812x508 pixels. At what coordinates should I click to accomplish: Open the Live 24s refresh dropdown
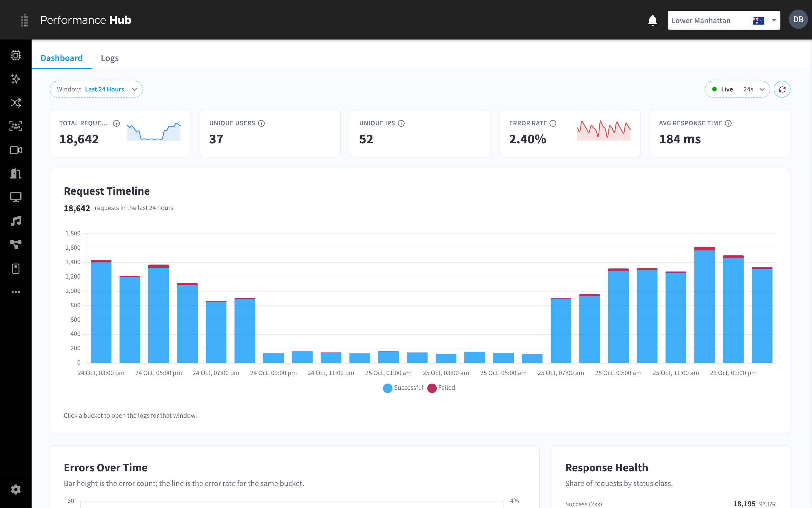[x=738, y=89]
